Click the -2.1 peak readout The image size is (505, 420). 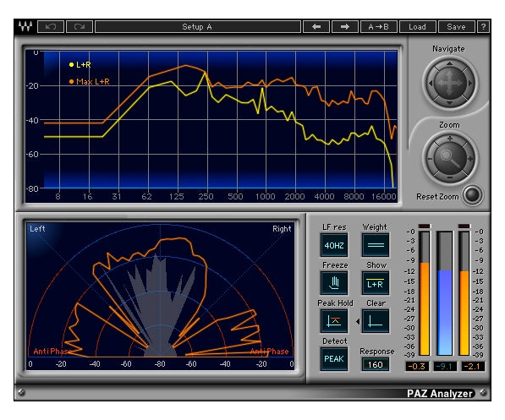(x=472, y=366)
